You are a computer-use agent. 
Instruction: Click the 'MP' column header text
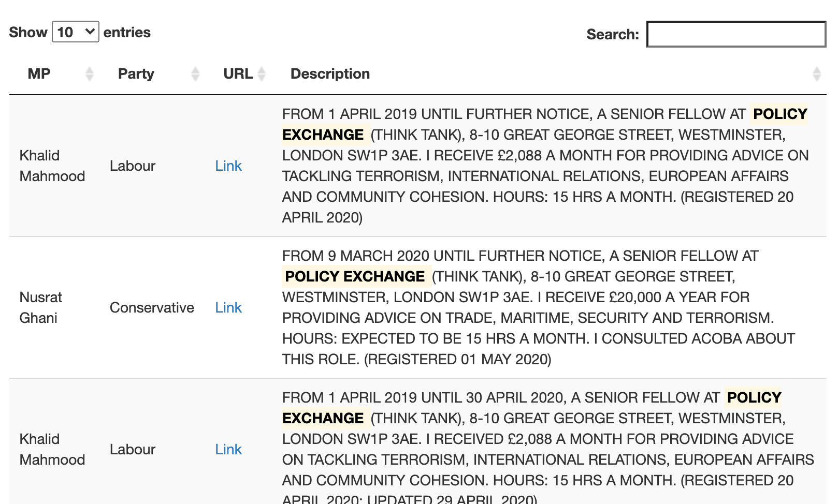(39, 73)
